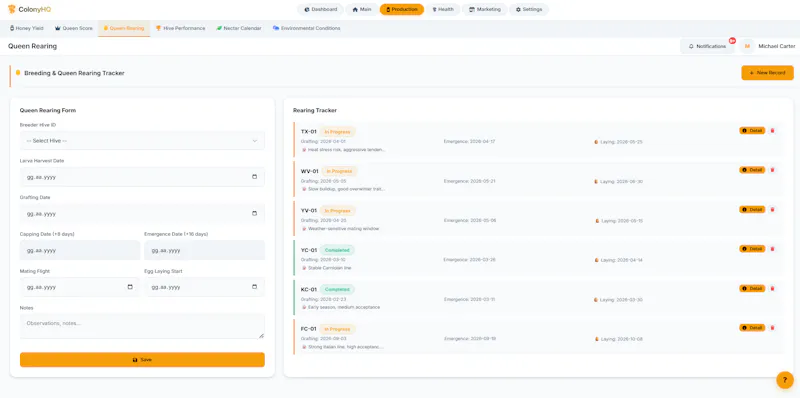Delete the WV-01 rearing record
800x398 pixels.
[772, 170]
